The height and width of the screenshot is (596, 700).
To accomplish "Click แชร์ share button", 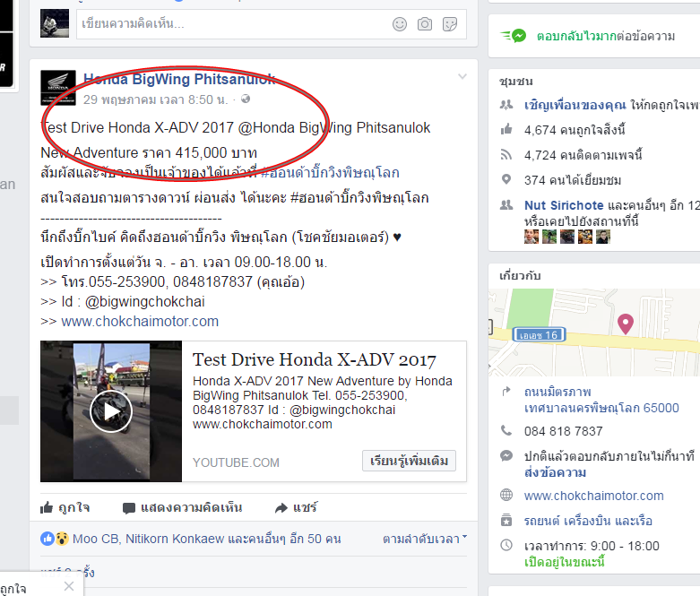I will [x=296, y=507].
